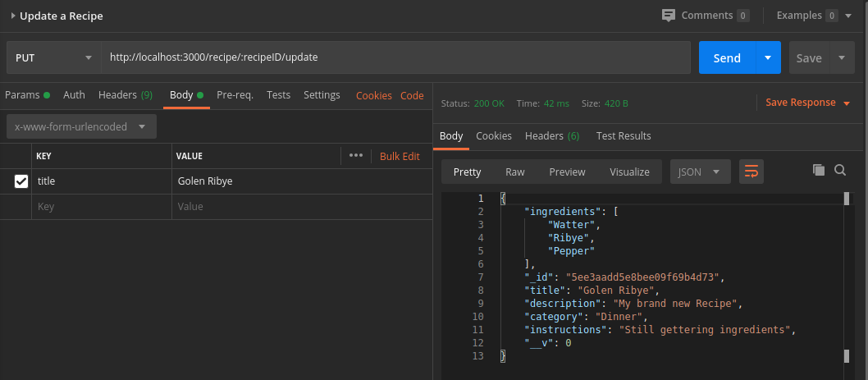This screenshot has height=380, width=868.
Task: Click the request URL field
Action: click(x=395, y=57)
